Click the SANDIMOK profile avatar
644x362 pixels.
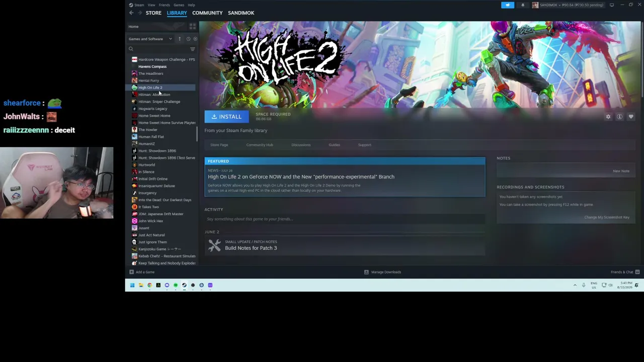coord(535,5)
